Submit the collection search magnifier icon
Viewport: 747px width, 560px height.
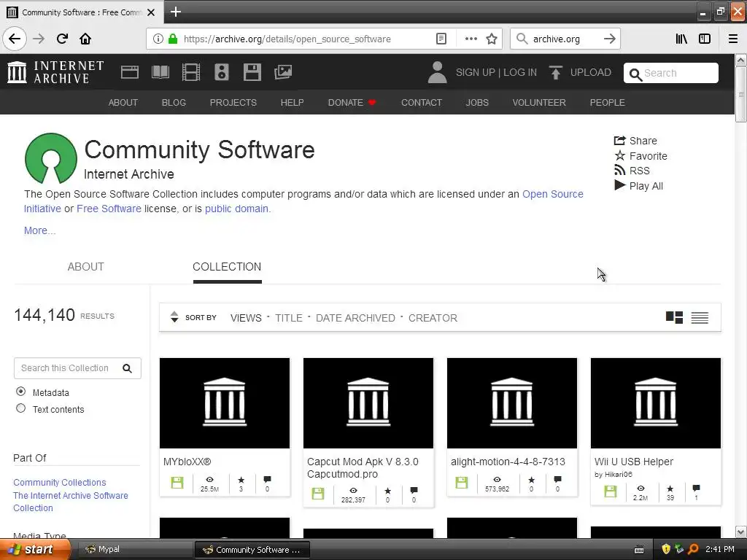pyautogui.click(x=127, y=368)
